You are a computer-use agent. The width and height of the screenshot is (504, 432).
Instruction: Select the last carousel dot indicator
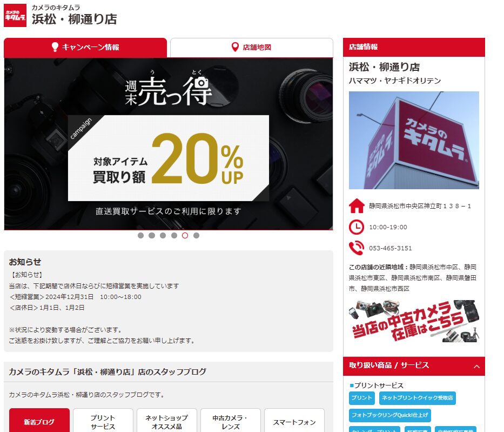196,235
